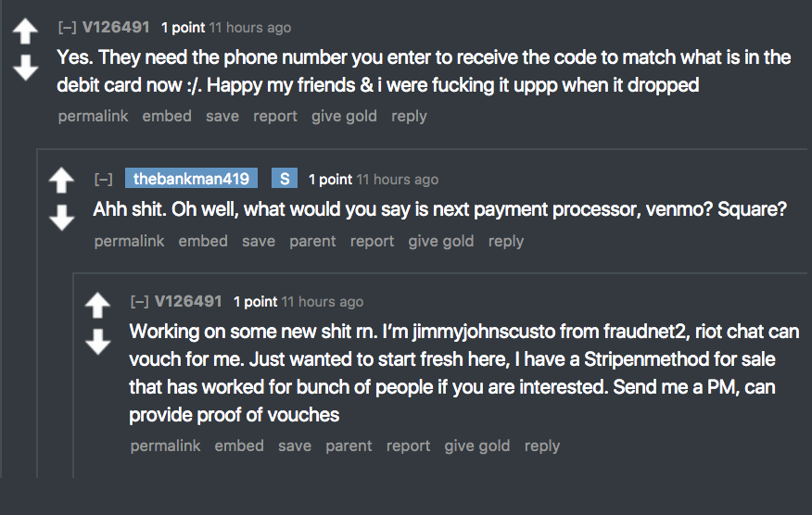Collapse the last V126491 reply

(139, 302)
